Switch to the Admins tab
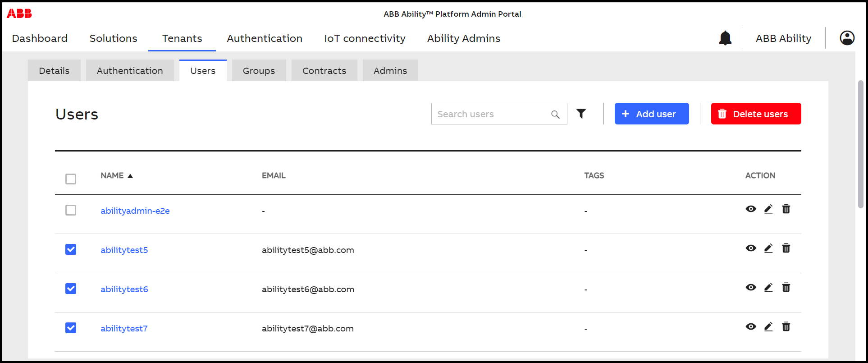The width and height of the screenshot is (868, 363). tap(390, 71)
